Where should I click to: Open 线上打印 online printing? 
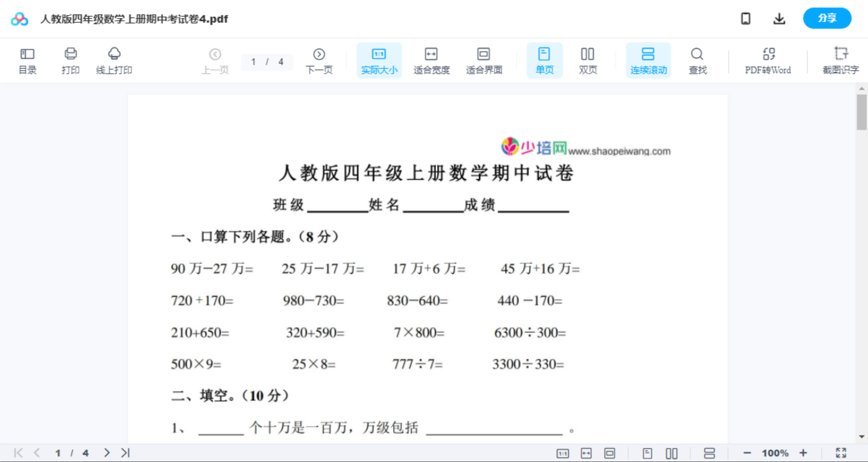coord(114,60)
